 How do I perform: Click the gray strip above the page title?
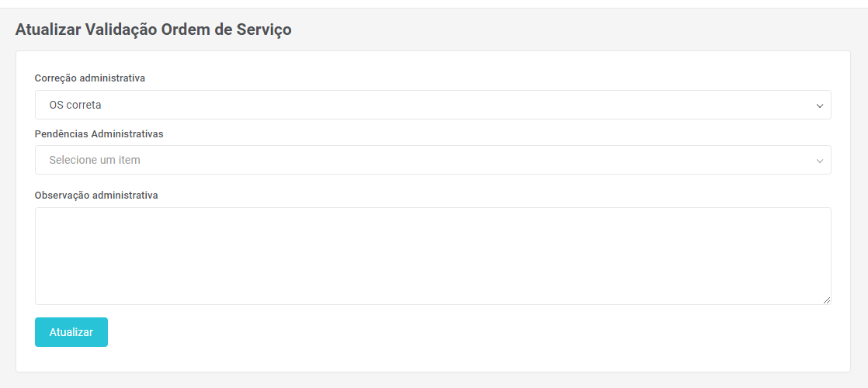coord(433,4)
